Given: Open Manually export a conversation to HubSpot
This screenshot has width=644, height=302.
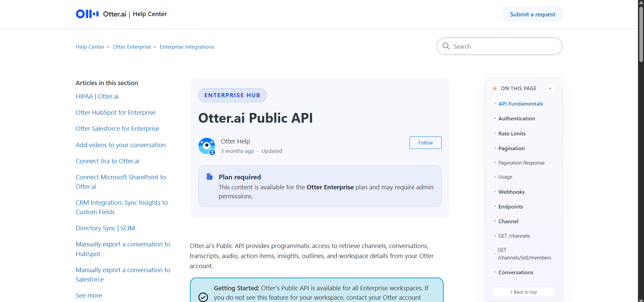Looking at the screenshot, I should [123, 249].
